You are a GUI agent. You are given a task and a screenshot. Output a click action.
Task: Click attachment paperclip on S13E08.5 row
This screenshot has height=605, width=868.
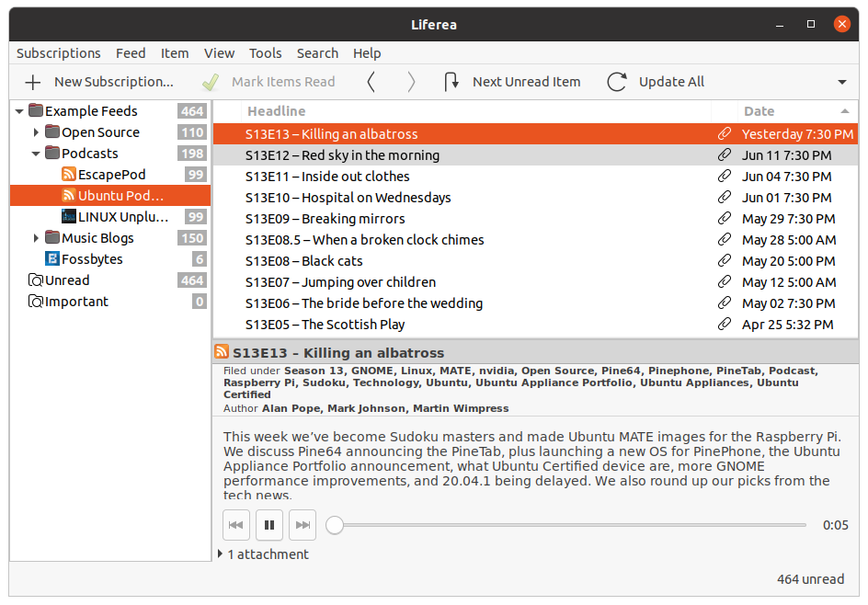724,239
